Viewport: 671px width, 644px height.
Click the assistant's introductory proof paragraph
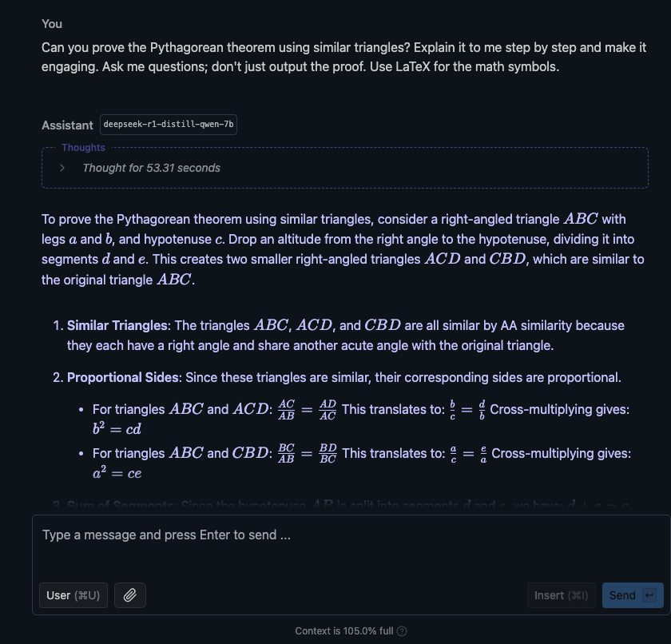343,249
